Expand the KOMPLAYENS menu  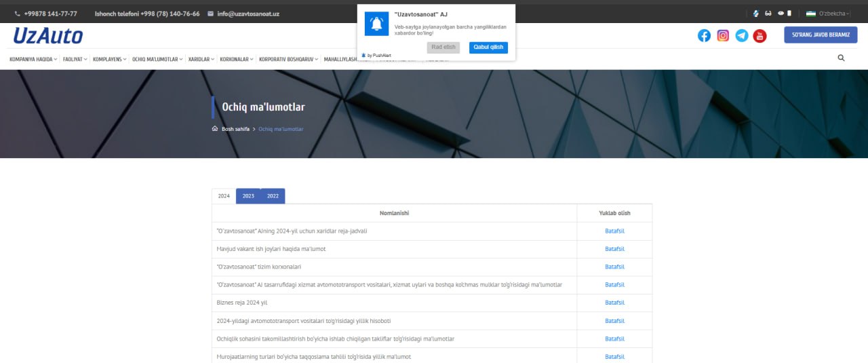(x=110, y=59)
